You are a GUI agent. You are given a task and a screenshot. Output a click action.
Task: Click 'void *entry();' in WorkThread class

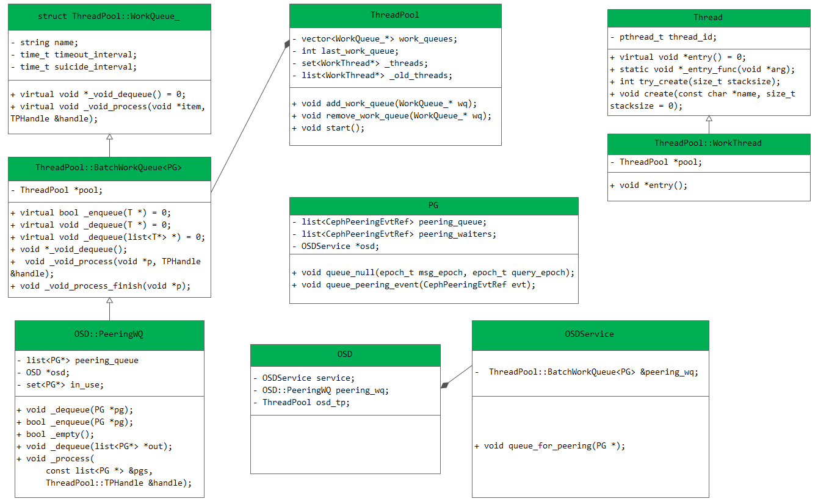point(649,185)
